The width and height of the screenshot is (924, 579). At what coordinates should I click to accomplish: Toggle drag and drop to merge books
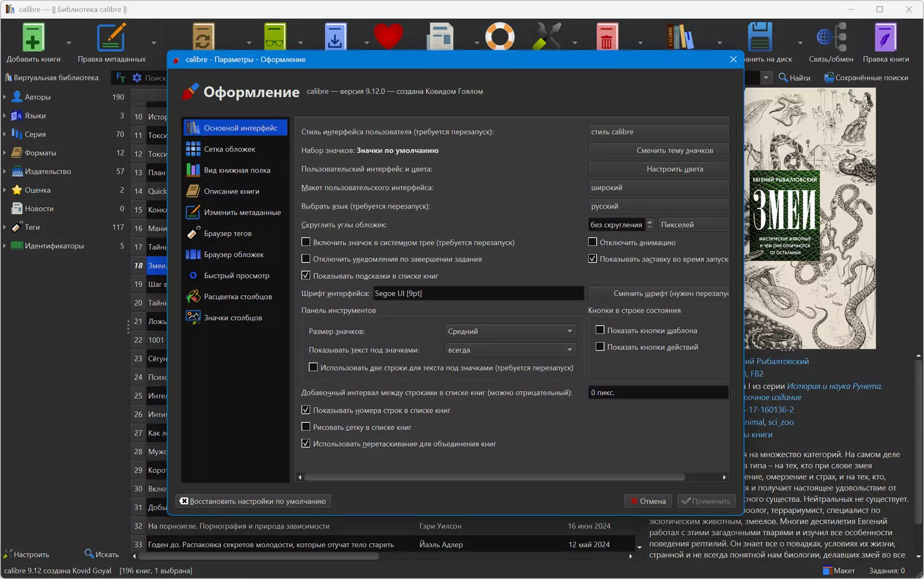click(306, 443)
